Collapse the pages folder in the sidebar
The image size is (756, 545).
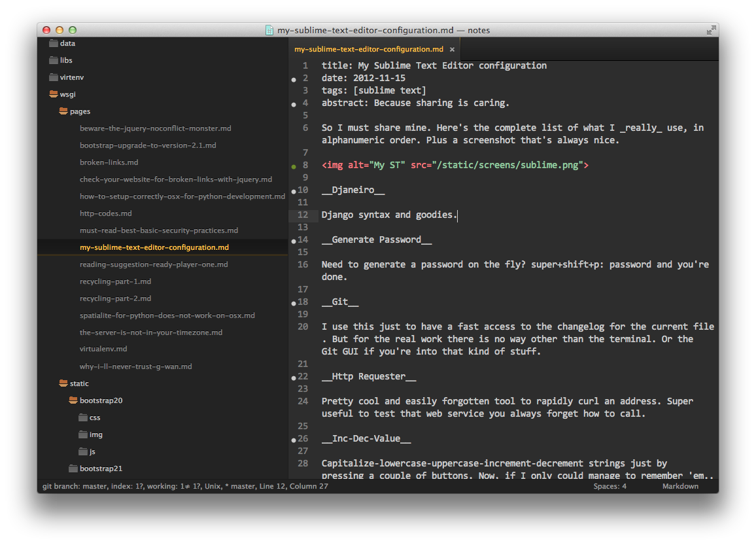pos(63,111)
